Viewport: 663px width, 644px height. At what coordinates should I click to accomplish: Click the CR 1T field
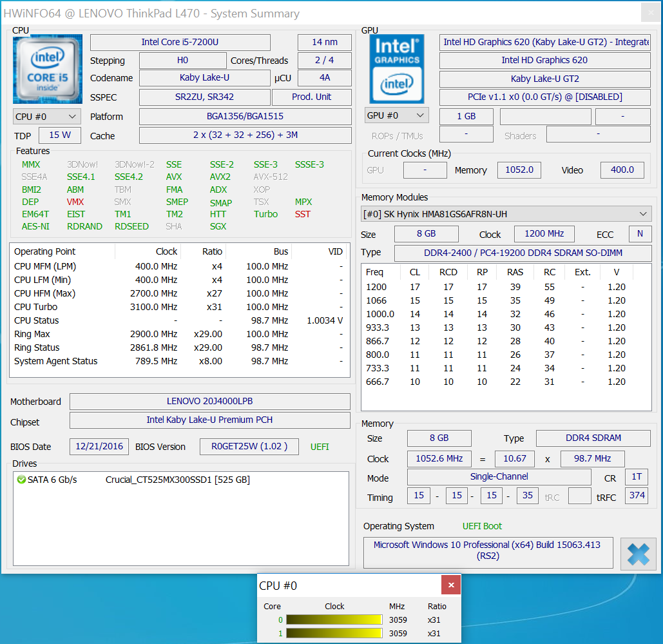click(637, 477)
